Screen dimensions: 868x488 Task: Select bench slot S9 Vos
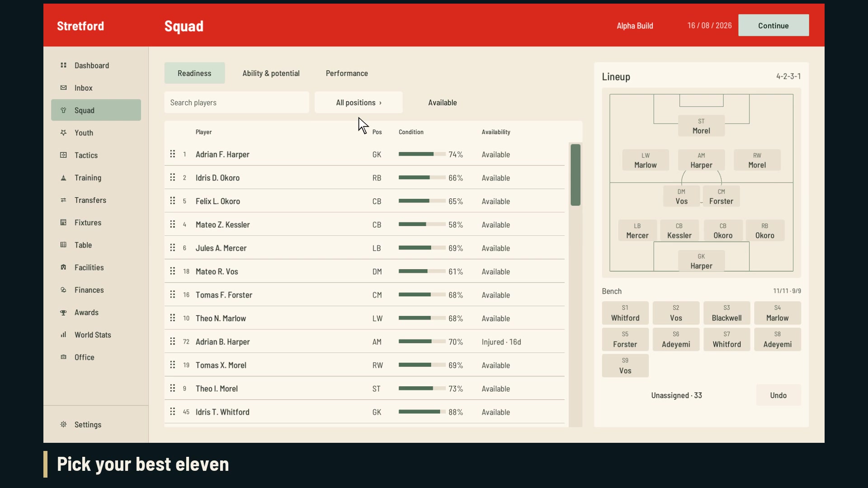pos(625,366)
